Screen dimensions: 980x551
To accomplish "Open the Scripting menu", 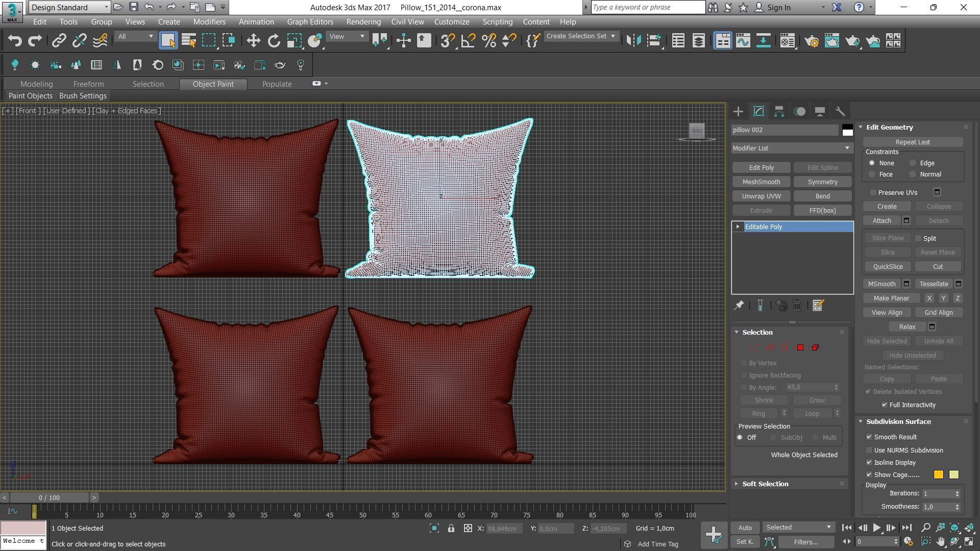I will point(497,22).
